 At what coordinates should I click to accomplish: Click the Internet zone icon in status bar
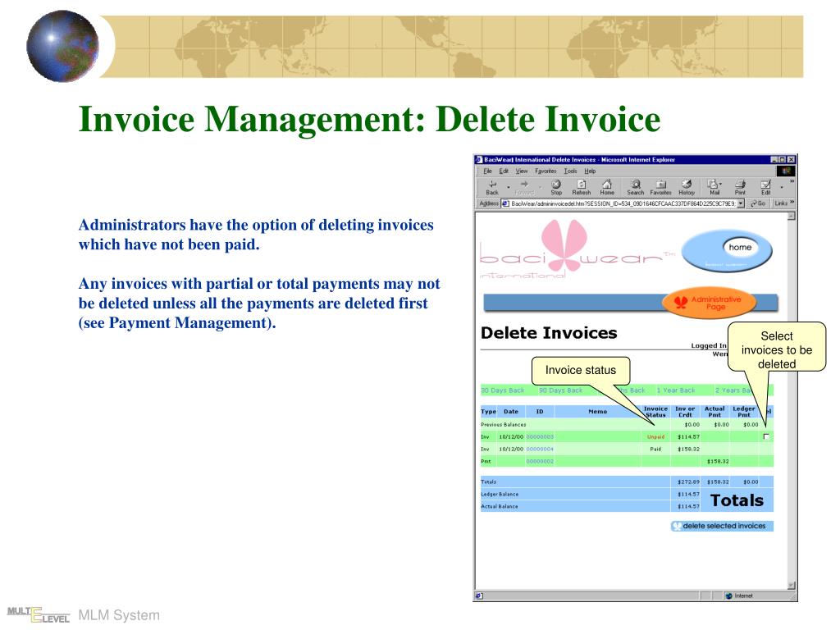pyautogui.click(x=728, y=596)
